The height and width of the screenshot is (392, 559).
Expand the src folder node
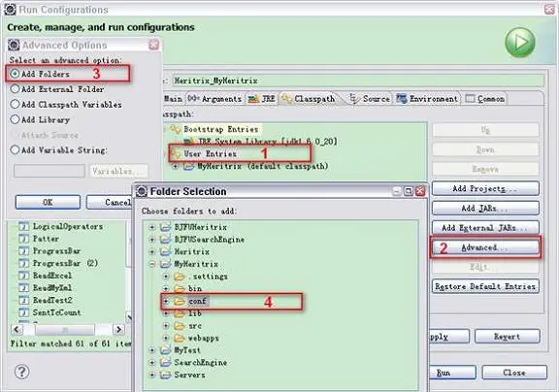(x=166, y=326)
